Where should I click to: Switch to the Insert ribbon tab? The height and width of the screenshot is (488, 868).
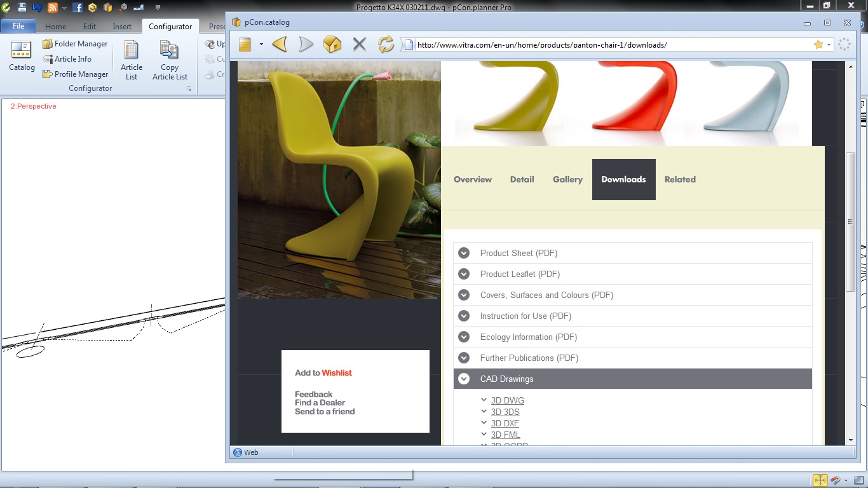[122, 27]
